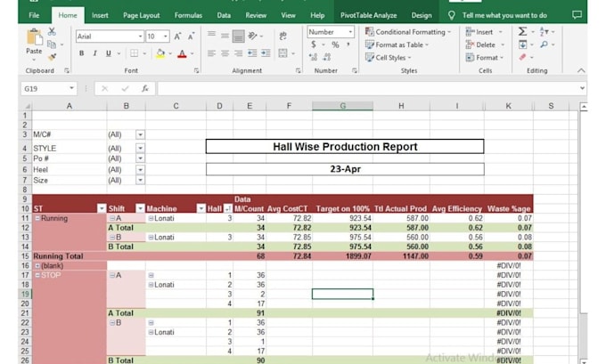Click the Find & Select magnifier
Screen dimensions: 606x364
[545, 44]
